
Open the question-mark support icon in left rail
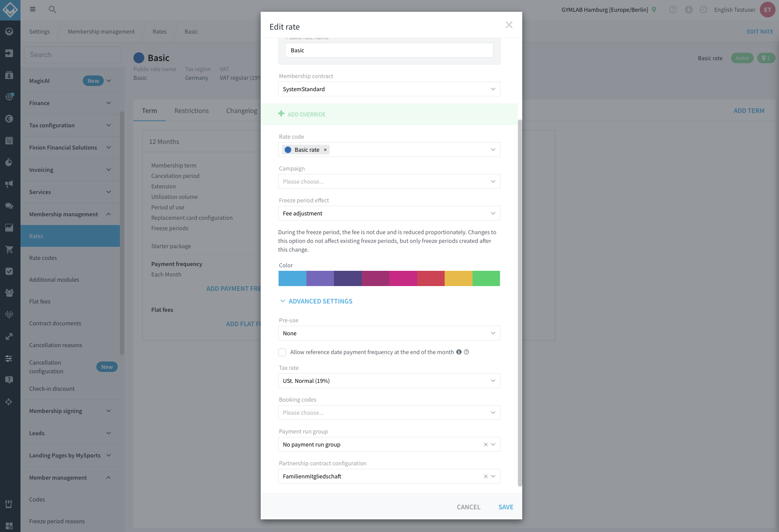(x=9, y=380)
